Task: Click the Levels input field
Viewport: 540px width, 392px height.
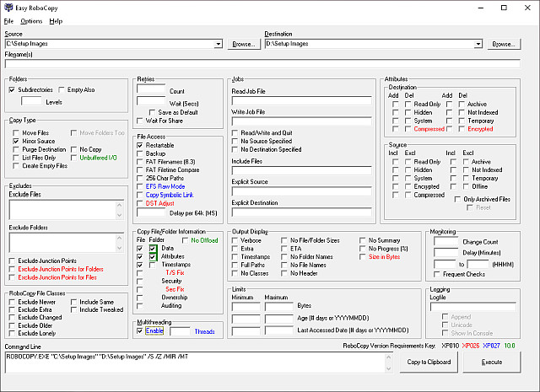Action: pyautogui.click(x=31, y=101)
